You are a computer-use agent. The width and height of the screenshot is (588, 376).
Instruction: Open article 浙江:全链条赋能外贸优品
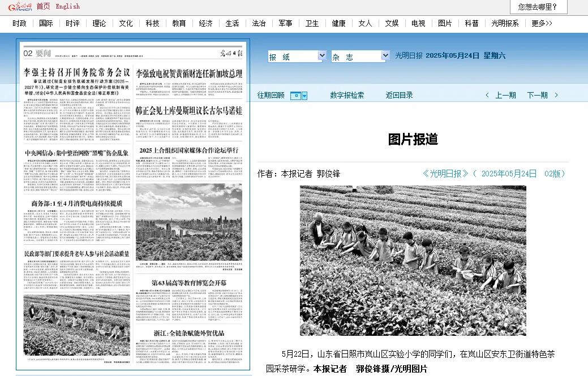click(189, 333)
